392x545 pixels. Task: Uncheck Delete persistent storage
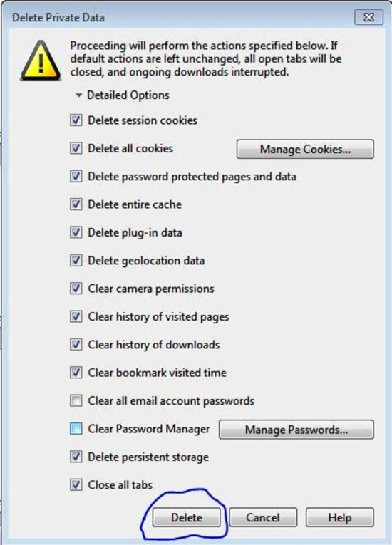tap(76, 457)
